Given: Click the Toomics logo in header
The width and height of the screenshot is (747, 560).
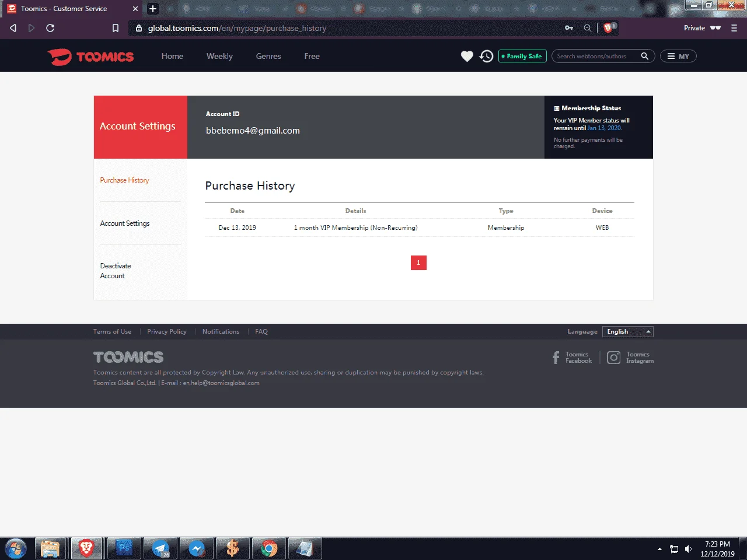Looking at the screenshot, I should click(x=90, y=57).
